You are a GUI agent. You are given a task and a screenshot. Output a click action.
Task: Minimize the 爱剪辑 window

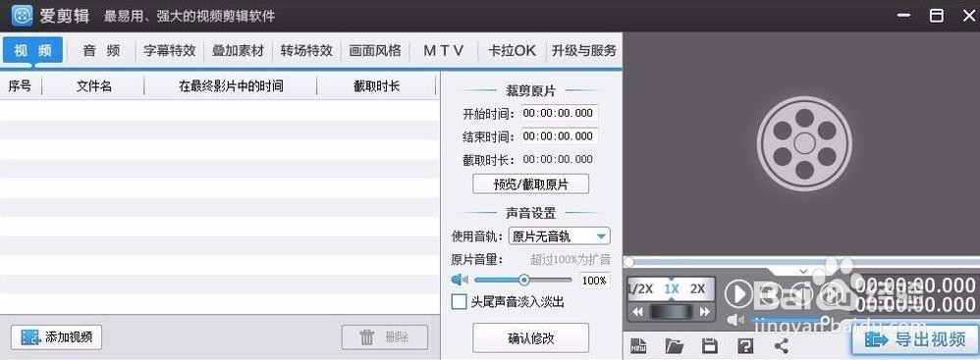click(903, 16)
